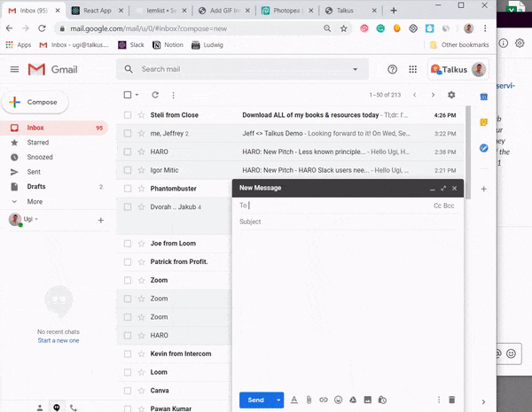The image size is (532, 412).
Task: Click the Compose button
Action: (x=35, y=103)
